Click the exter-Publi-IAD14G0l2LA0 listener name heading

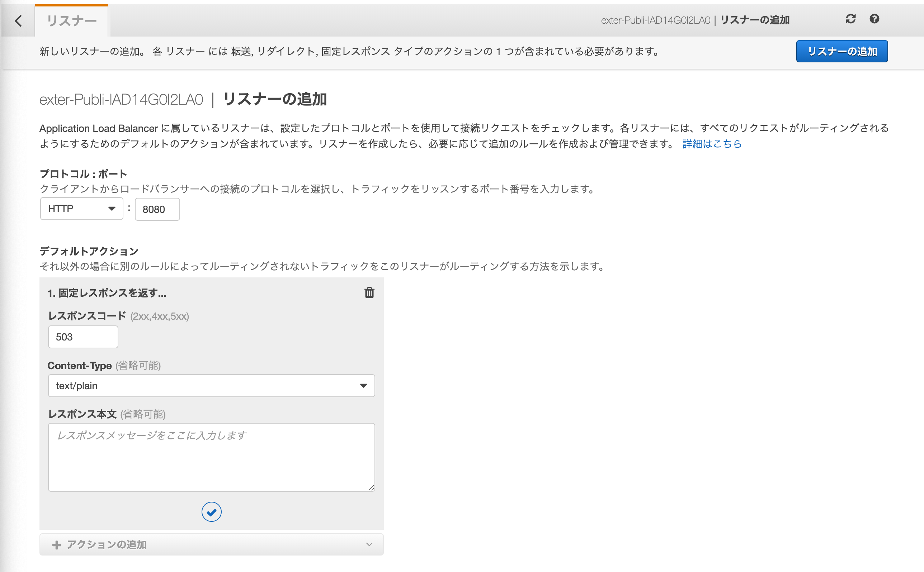point(122,99)
